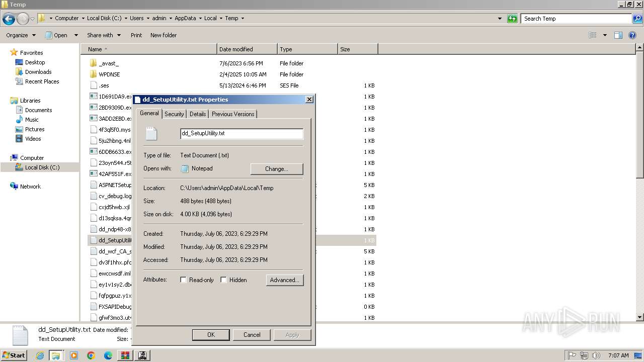Click the WinRAR taskbar icon
Screen dimensions: 644x362
(125, 355)
